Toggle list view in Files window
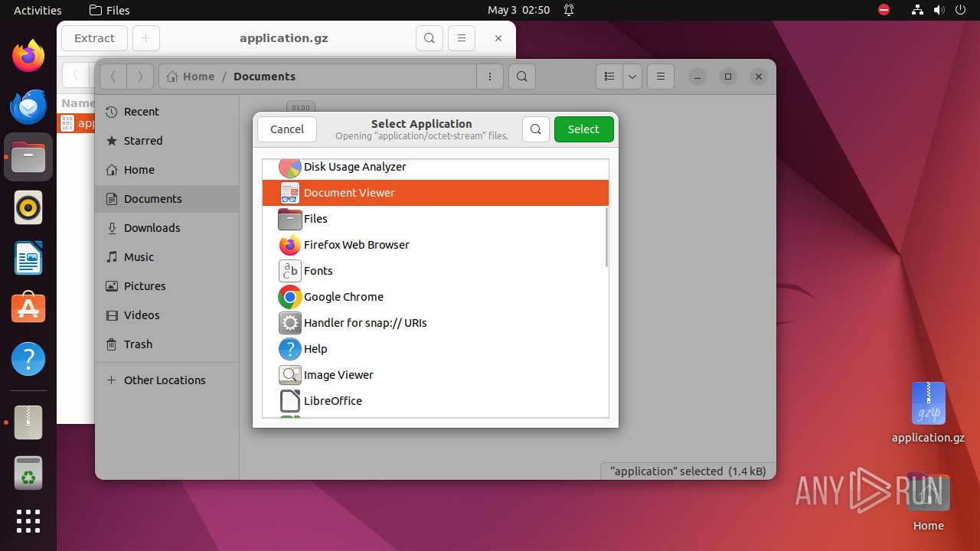The image size is (980, 551). [x=609, y=77]
